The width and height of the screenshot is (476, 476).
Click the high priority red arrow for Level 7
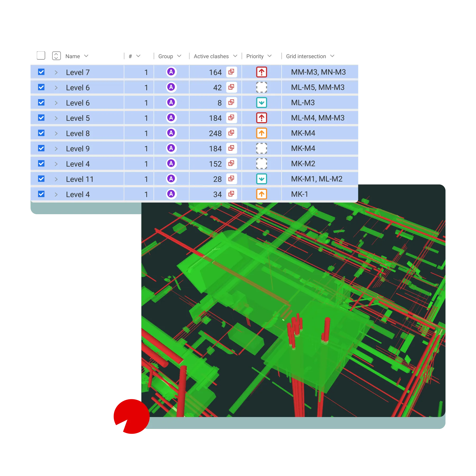261,72
